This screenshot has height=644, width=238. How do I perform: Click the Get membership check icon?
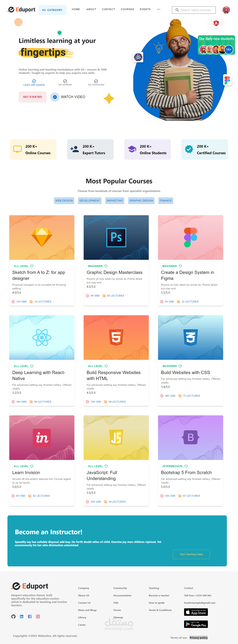(96, 81)
